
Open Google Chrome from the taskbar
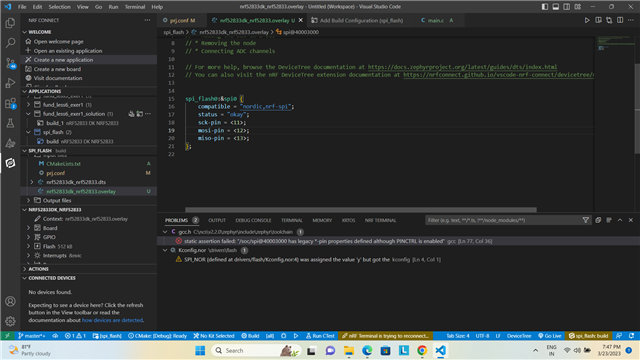point(422,350)
